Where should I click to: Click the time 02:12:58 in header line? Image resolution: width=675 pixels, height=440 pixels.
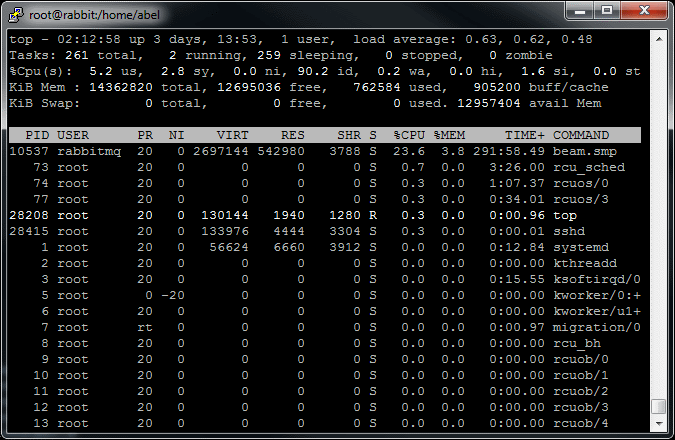tap(89, 39)
